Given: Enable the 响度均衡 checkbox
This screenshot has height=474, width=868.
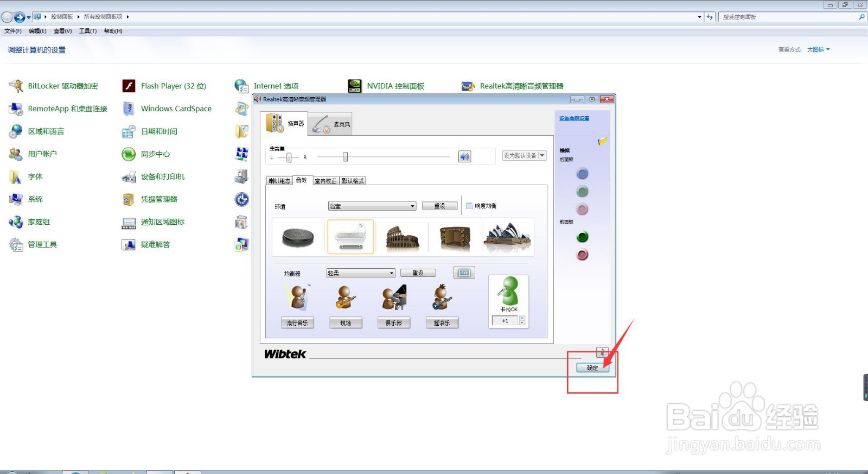Looking at the screenshot, I should coord(469,206).
